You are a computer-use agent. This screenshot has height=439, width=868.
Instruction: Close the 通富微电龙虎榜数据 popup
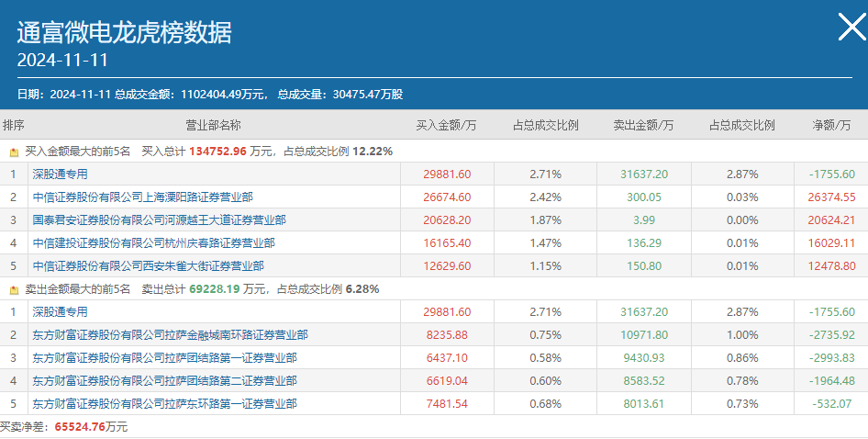(852, 27)
